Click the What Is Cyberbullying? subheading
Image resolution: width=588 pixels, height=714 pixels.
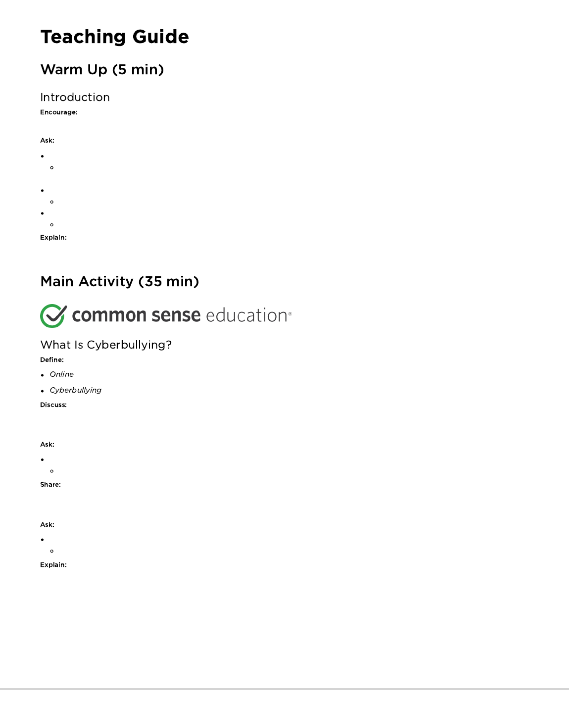pyautogui.click(x=105, y=345)
